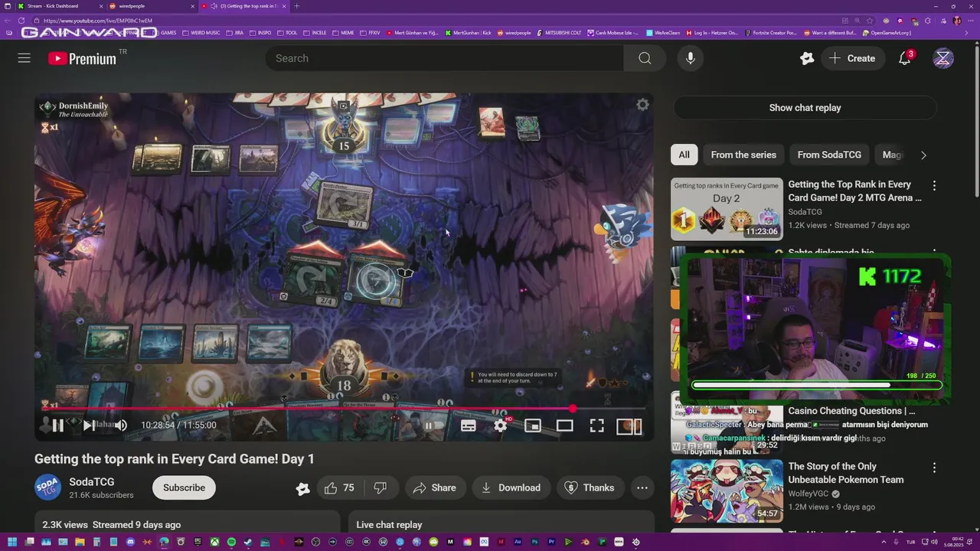Open the notifications bell
The width and height of the screenshot is (980, 551).
(x=904, y=58)
